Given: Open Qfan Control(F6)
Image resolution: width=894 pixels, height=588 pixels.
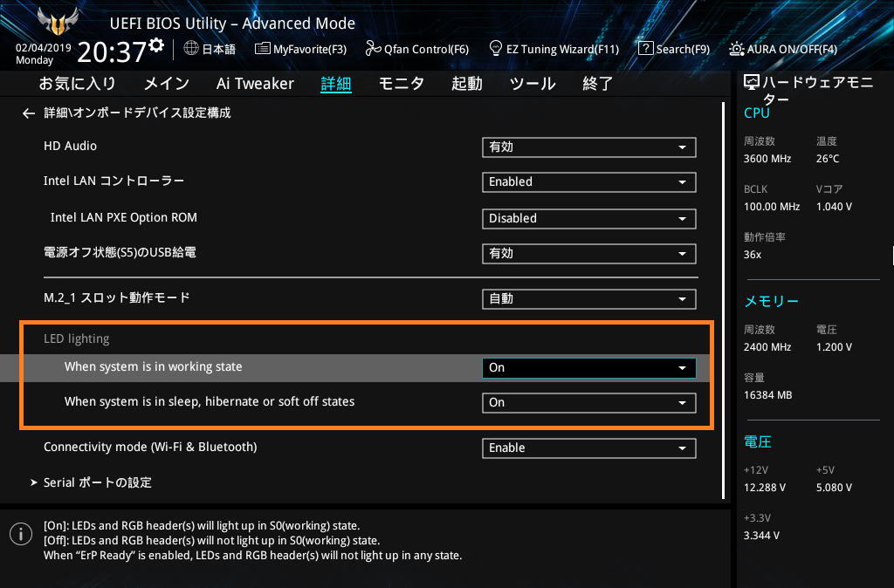Looking at the screenshot, I should coord(416,49).
